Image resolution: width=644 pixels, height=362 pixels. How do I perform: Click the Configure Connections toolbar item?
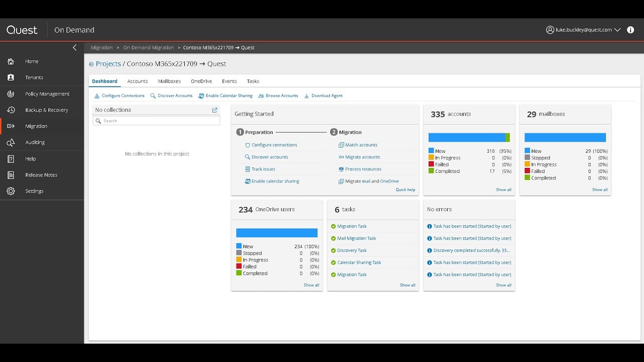point(119,96)
